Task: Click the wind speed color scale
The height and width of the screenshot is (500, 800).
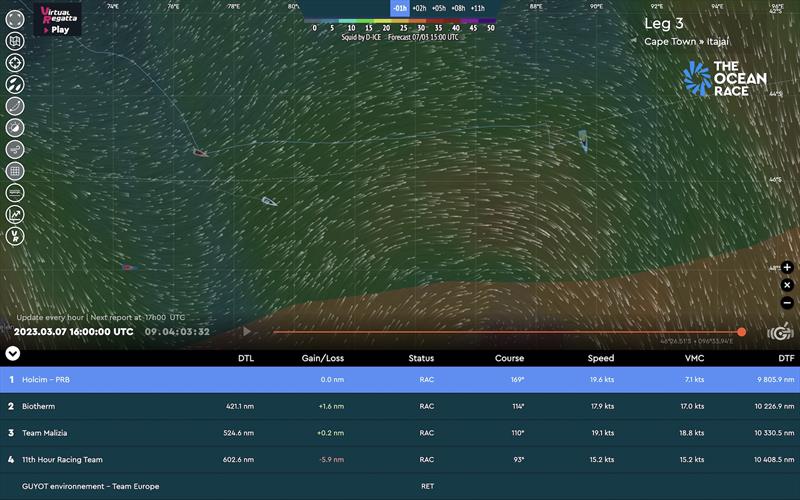Action: 400,22
